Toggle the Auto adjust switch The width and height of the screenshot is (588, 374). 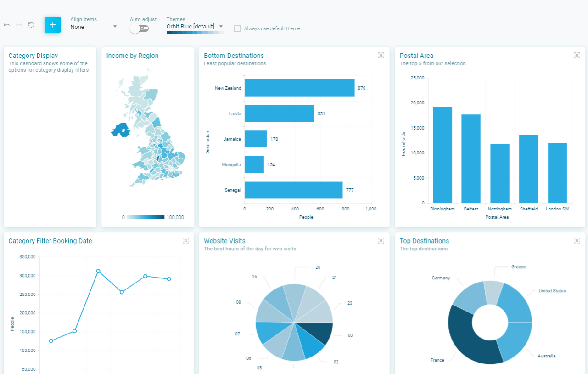coord(140,28)
